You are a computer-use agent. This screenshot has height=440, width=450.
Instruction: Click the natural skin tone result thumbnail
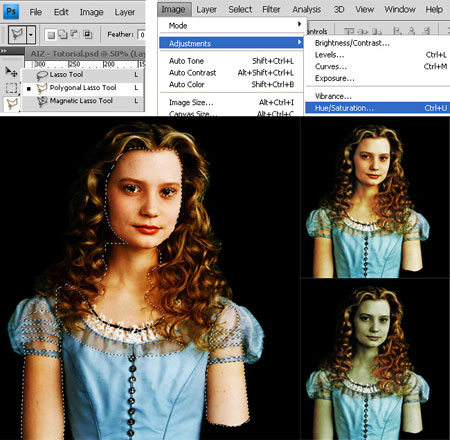[x=375, y=197]
